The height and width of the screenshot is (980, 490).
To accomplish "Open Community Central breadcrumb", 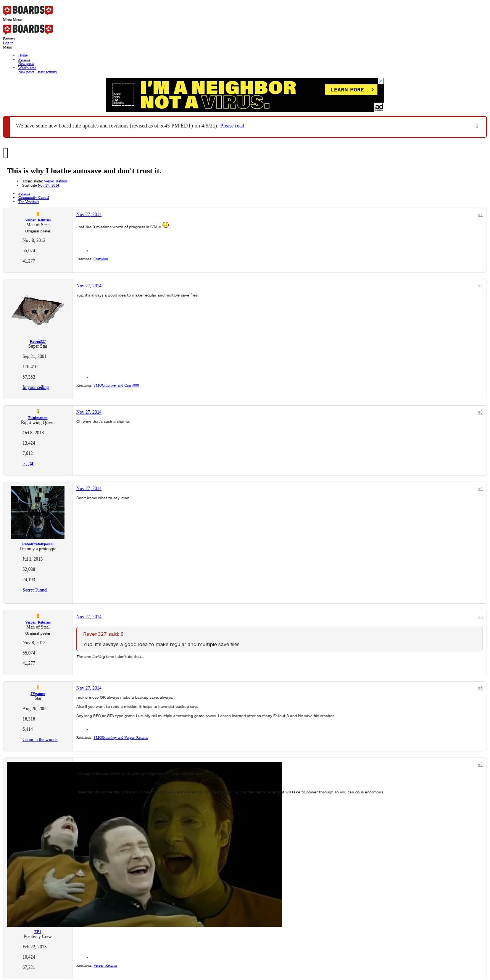I will coord(34,198).
